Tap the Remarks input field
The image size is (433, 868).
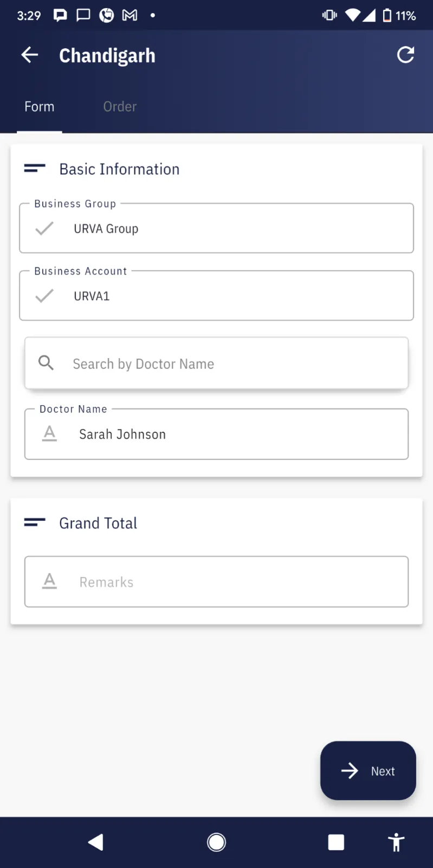pos(228,582)
